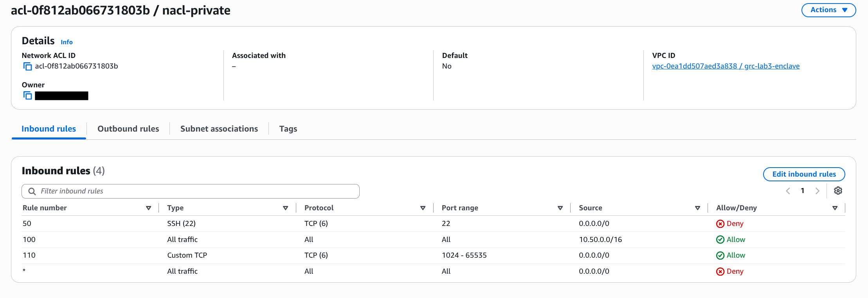Click Deny icon for default * rule

coord(720,271)
